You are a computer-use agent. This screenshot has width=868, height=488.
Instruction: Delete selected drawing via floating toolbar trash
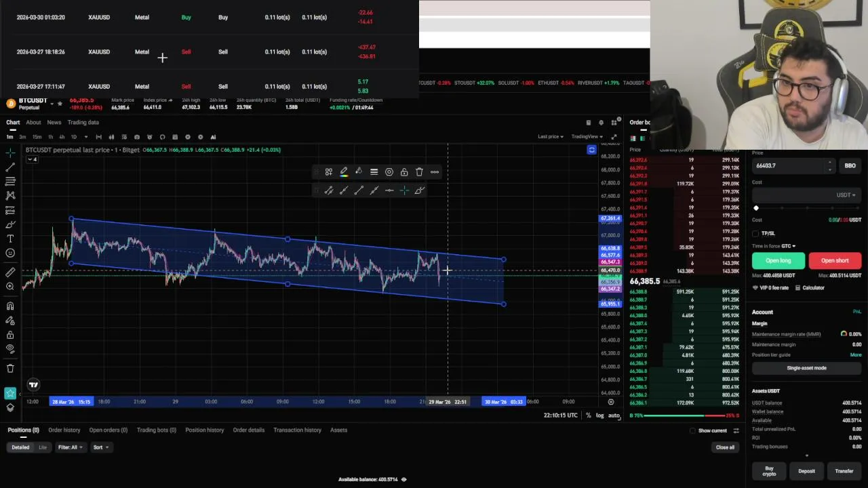pos(419,172)
